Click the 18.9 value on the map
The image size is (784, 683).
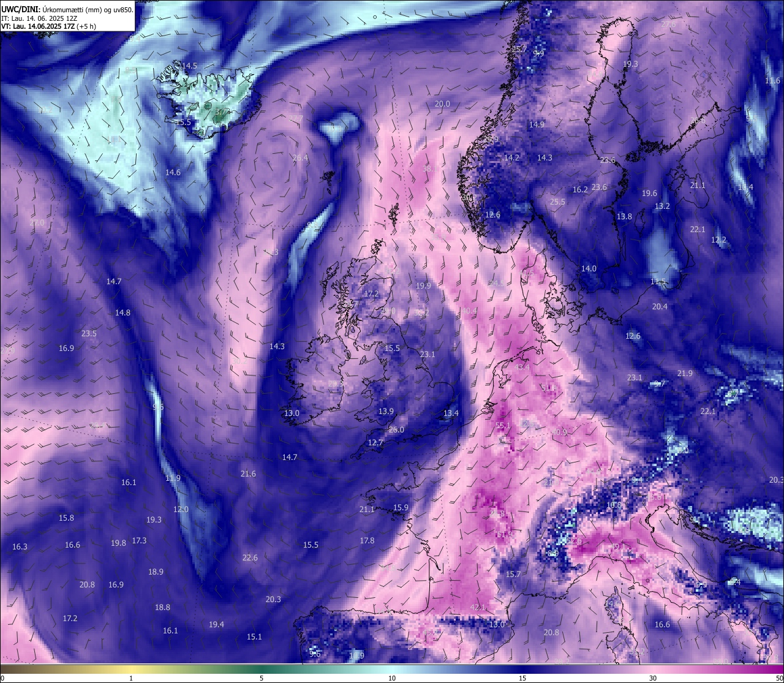pyautogui.click(x=156, y=572)
